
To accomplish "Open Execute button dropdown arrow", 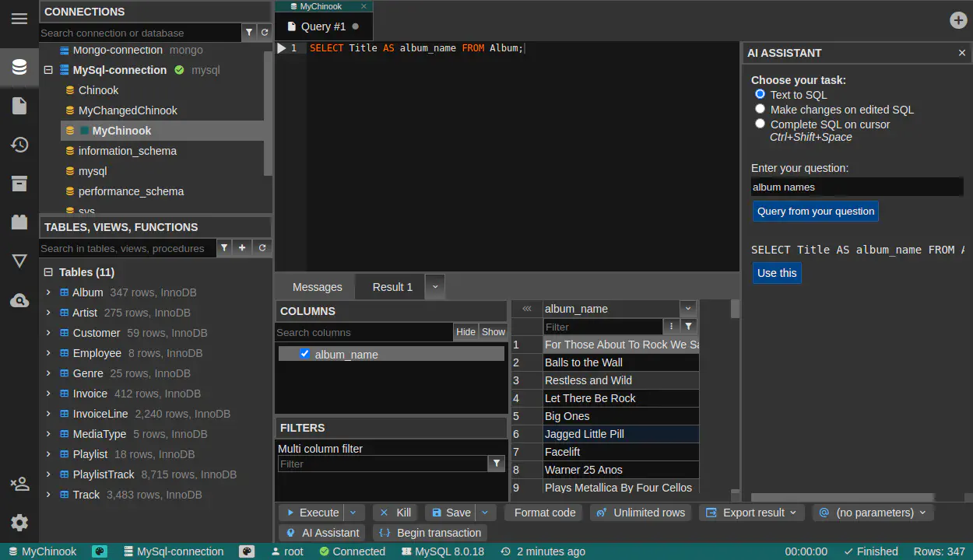I will click(x=353, y=513).
